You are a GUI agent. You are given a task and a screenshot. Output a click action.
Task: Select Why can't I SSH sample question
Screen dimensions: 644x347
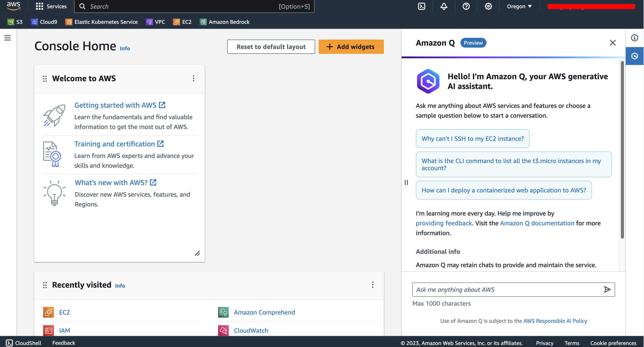(x=472, y=139)
